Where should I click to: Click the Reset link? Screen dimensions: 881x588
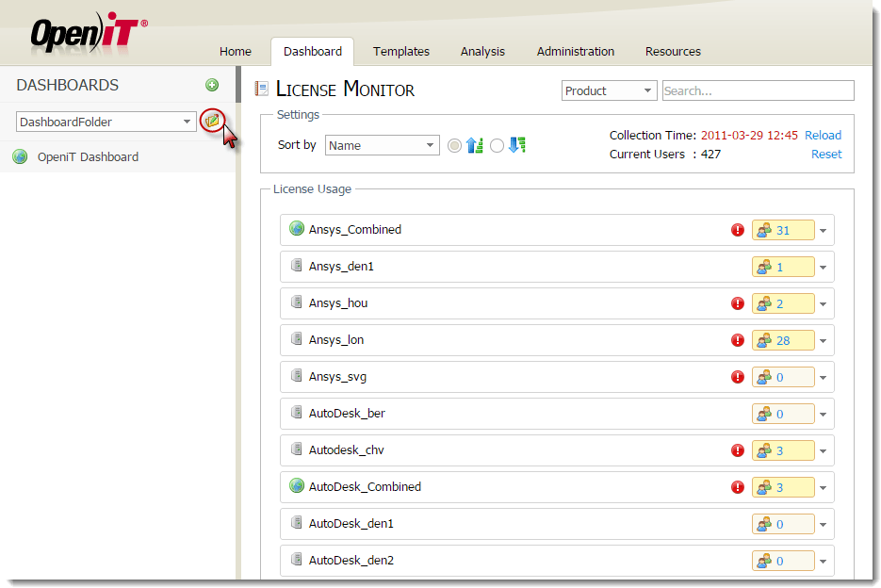point(826,154)
